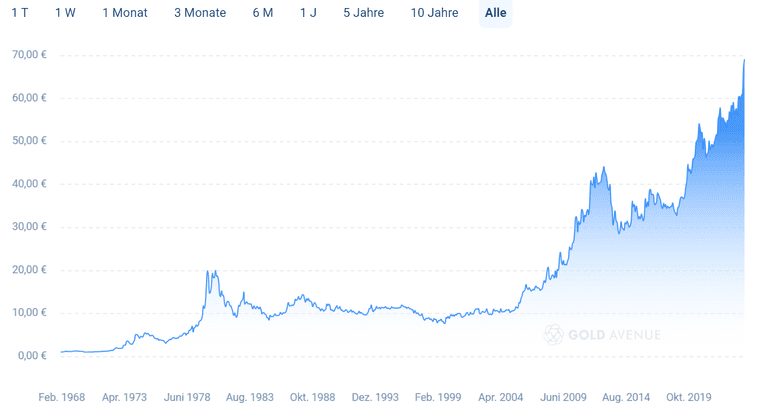Click the Feb. 1968 axis label
The height and width of the screenshot is (417, 761).
click(62, 397)
